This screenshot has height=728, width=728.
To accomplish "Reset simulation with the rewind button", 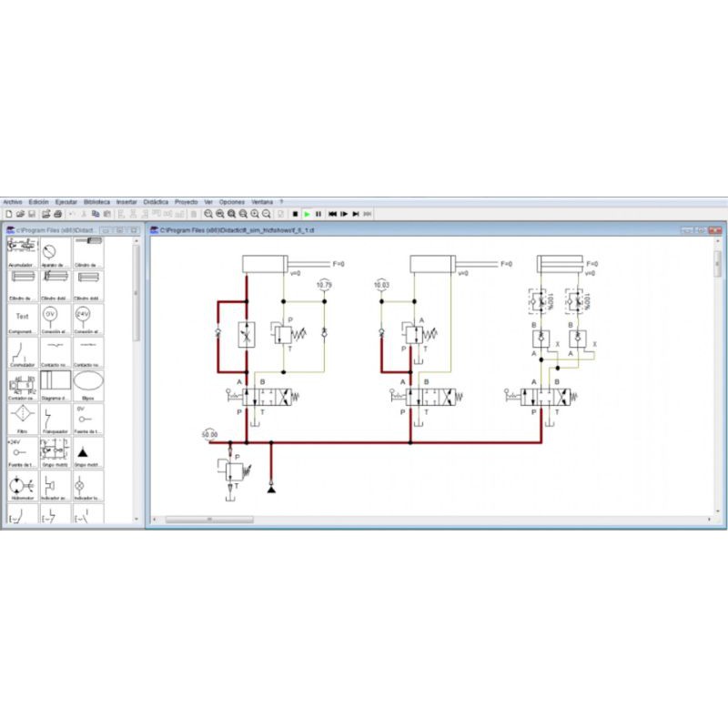I will pyautogui.click(x=332, y=214).
